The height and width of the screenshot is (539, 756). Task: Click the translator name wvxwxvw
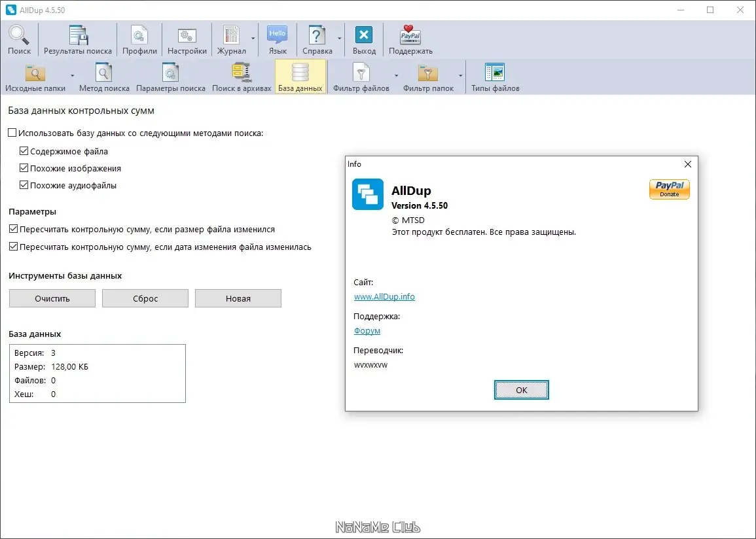click(370, 365)
